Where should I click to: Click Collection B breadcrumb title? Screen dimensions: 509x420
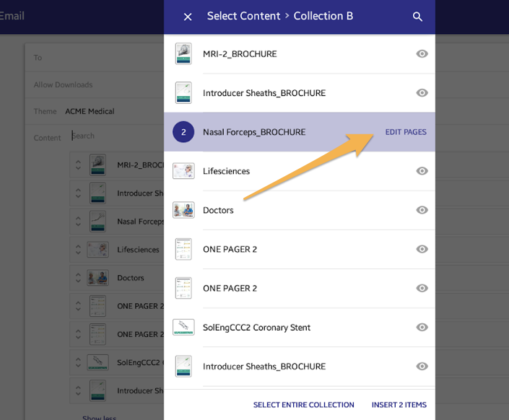323,16
